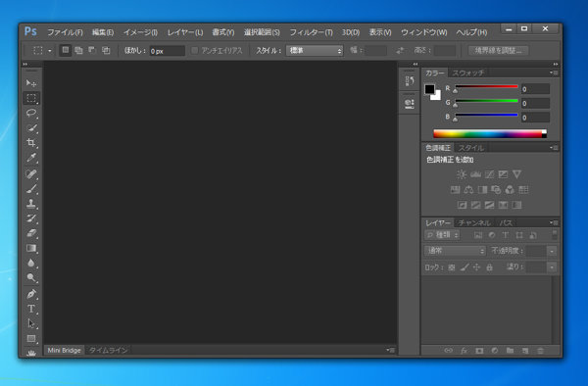
Task: Open the tool preset picker arrow
Action: coord(50,51)
